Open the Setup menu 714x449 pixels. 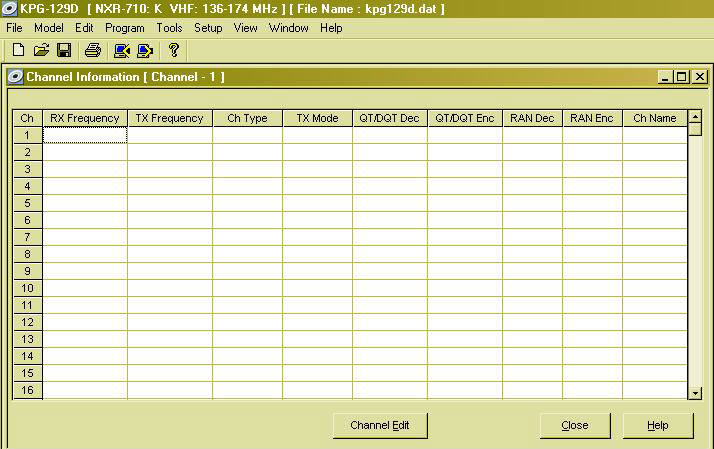point(208,28)
